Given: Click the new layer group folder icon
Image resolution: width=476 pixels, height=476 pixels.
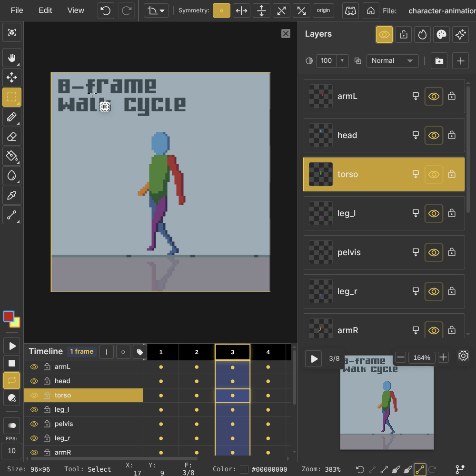Looking at the screenshot, I should pos(439,61).
